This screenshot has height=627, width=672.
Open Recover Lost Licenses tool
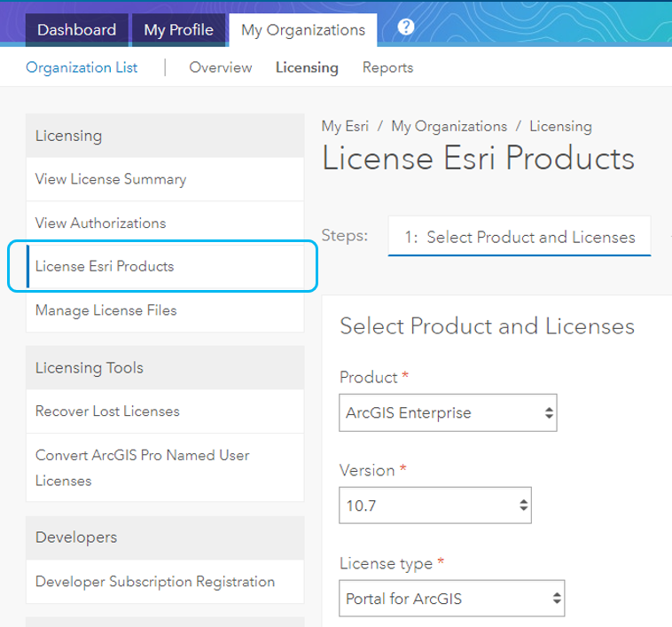pyautogui.click(x=165, y=411)
